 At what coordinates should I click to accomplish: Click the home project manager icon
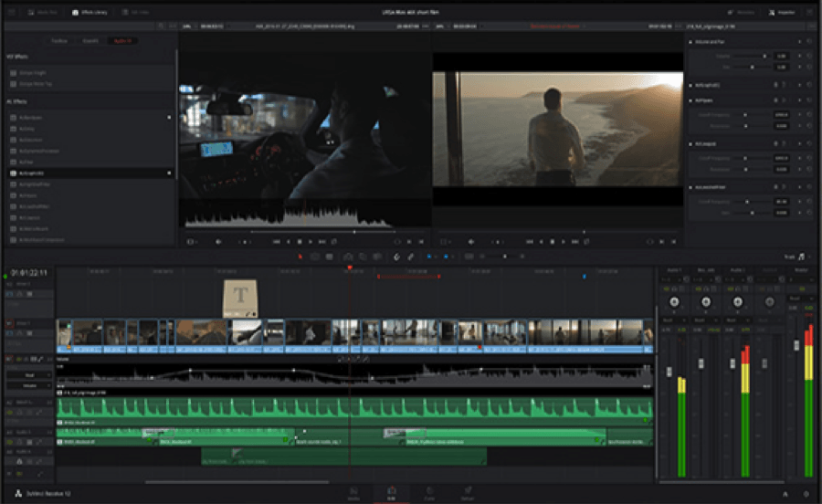pos(785,494)
